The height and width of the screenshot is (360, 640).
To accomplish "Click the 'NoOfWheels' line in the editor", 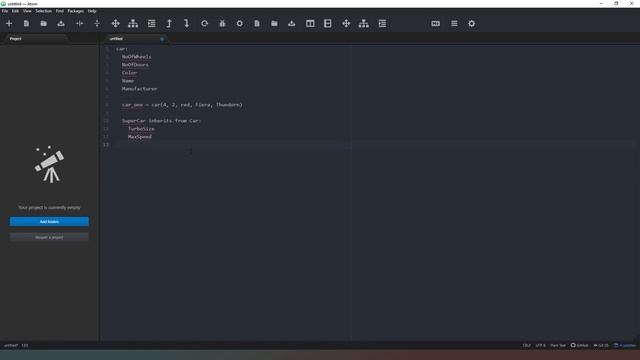I will (x=136, y=57).
